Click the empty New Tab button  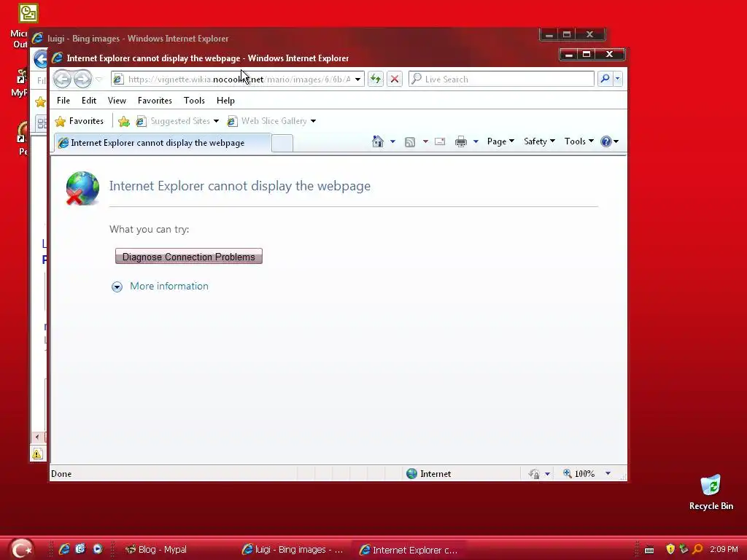282,144
